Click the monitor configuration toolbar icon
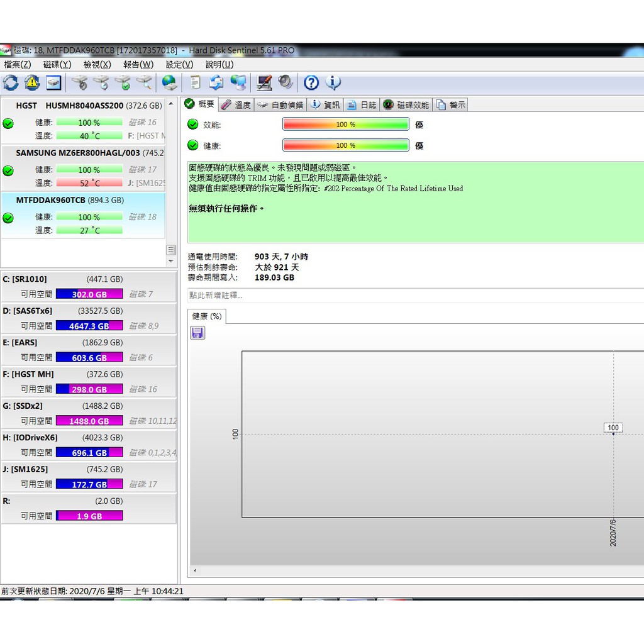Screen dimensions: 644x644 click(x=264, y=82)
